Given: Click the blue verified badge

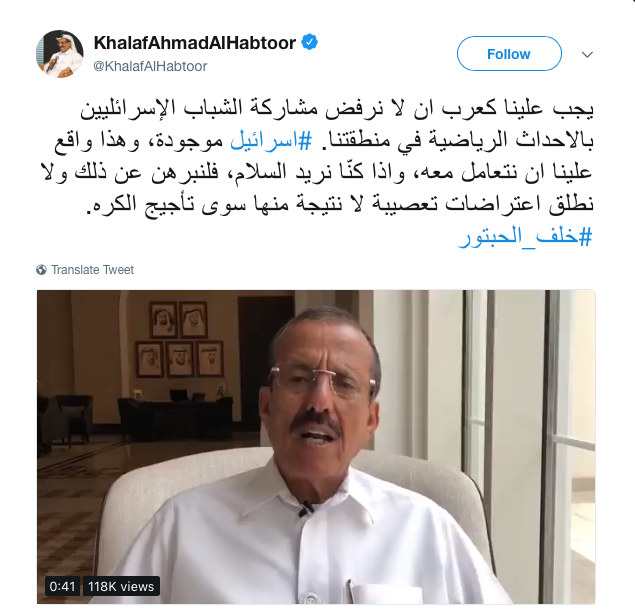Looking at the screenshot, I should 310,43.
